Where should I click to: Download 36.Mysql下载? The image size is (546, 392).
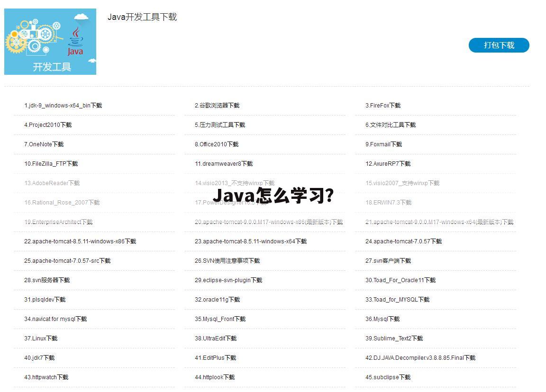point(382,319)
